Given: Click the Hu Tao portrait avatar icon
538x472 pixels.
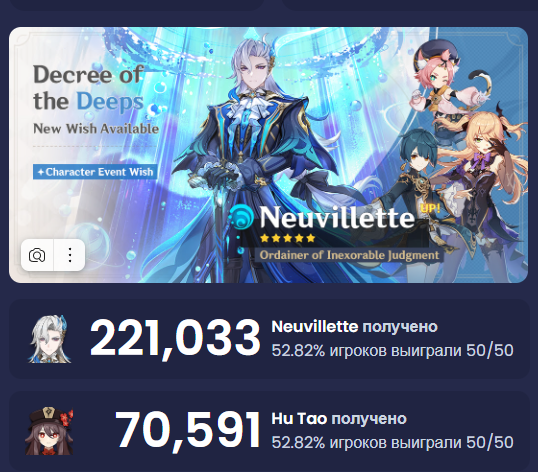Looking at the screenshot, I should point(49,431).
